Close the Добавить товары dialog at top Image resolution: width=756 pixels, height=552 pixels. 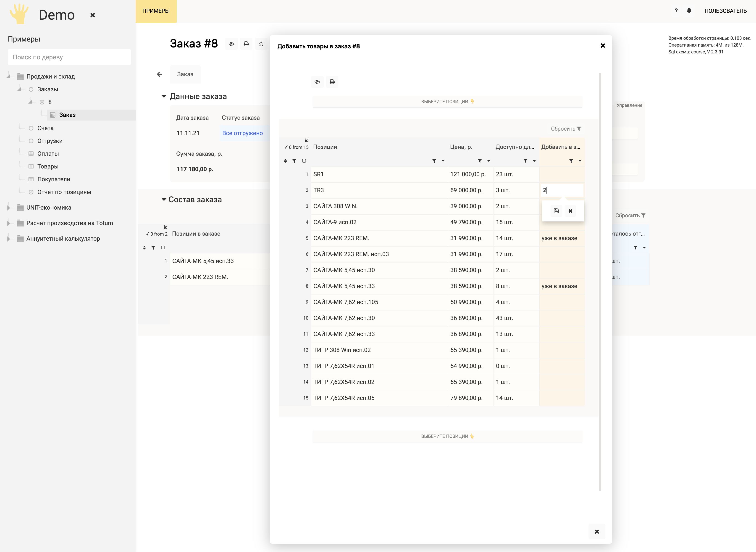point(603,45)
